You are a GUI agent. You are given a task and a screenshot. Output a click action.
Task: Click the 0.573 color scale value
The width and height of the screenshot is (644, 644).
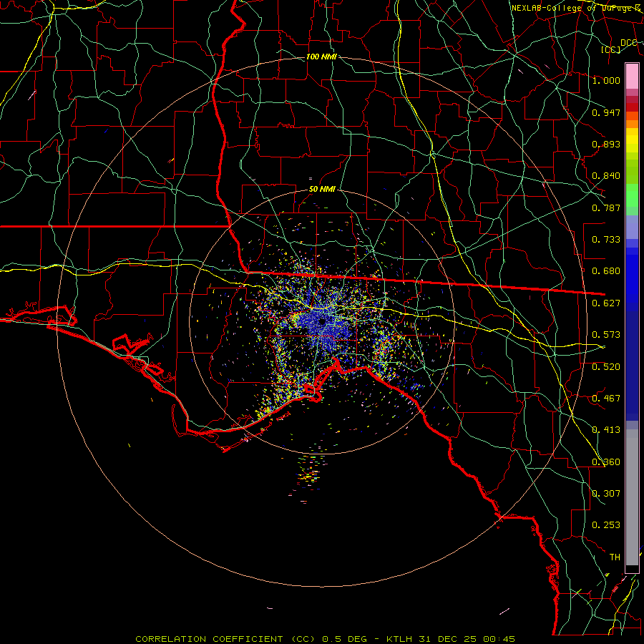click(x=606, y=334)
